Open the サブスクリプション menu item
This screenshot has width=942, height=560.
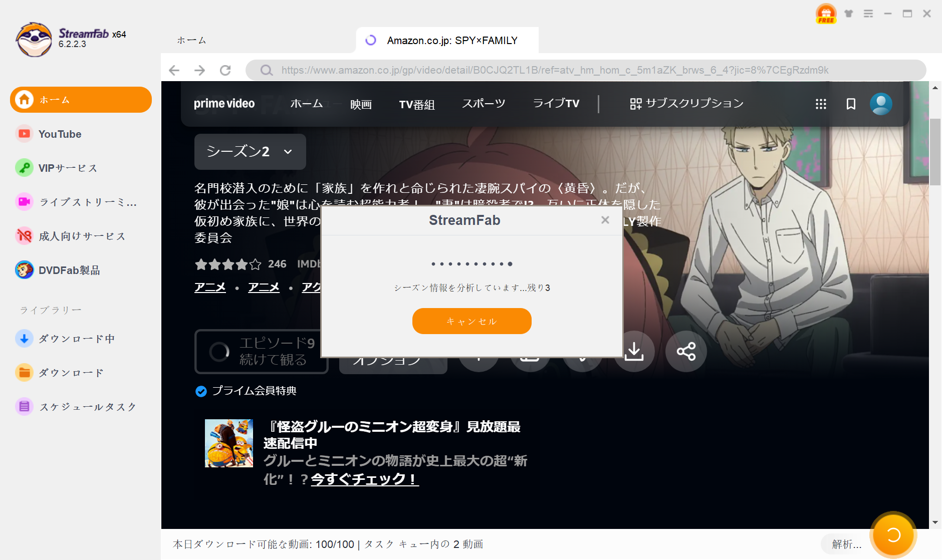(686, 104)
